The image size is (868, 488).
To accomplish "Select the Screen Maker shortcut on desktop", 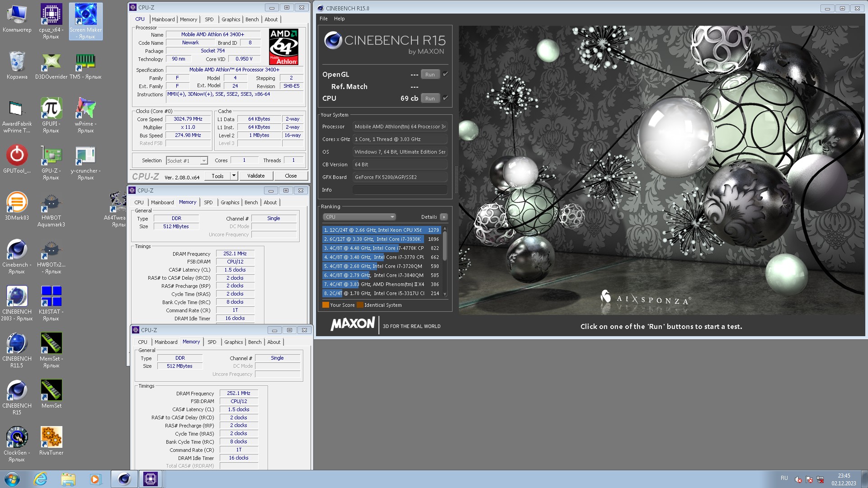I will [x=86, y=21].
